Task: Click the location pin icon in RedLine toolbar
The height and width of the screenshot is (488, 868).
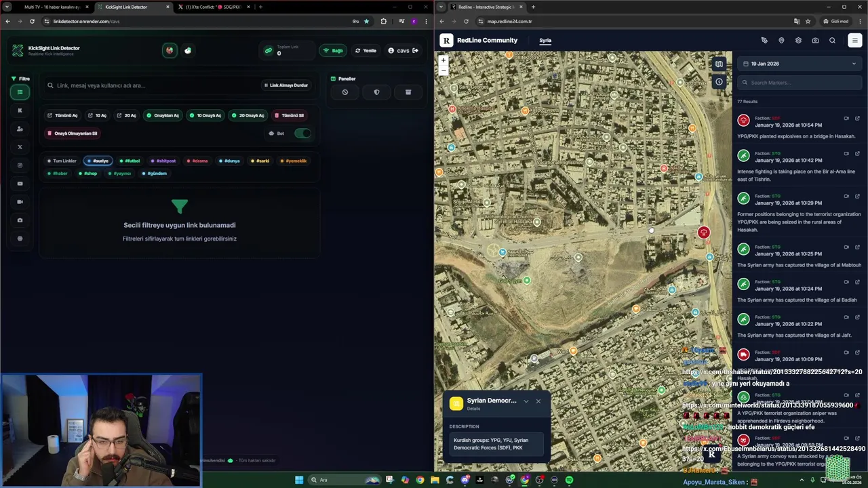Action: tap(781, 41)
